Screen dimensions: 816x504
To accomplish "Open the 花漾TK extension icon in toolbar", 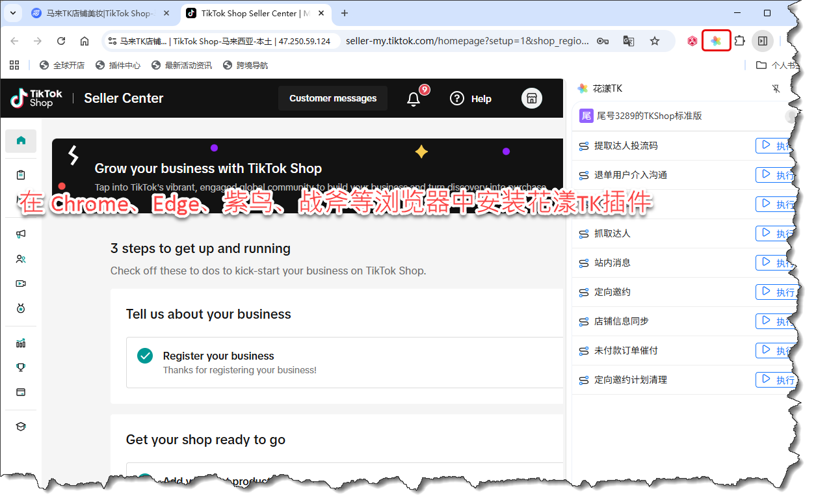I will [716, 41].
